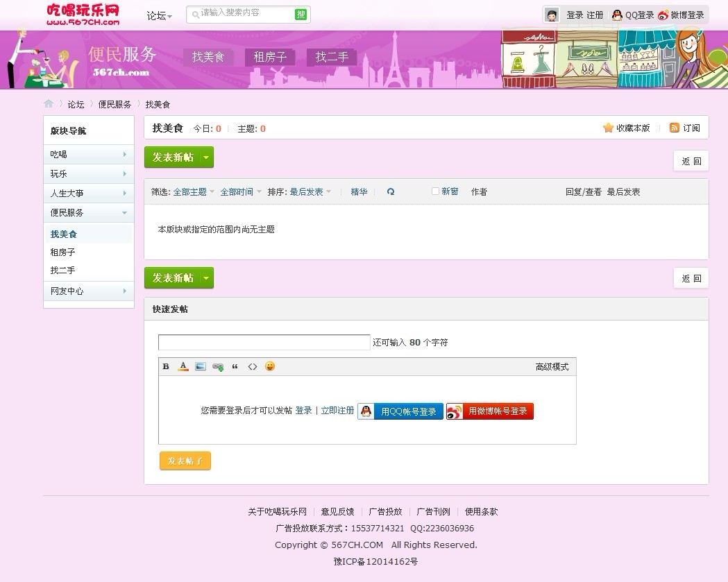The image size is (728, 582).
Task: Click the home icon in breadcrumb
Action: (49, 104)
